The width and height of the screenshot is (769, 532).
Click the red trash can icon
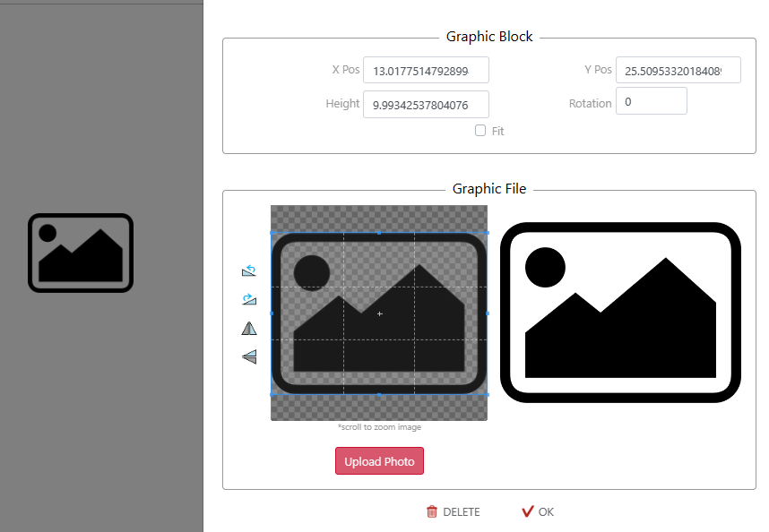click(432, 512)
